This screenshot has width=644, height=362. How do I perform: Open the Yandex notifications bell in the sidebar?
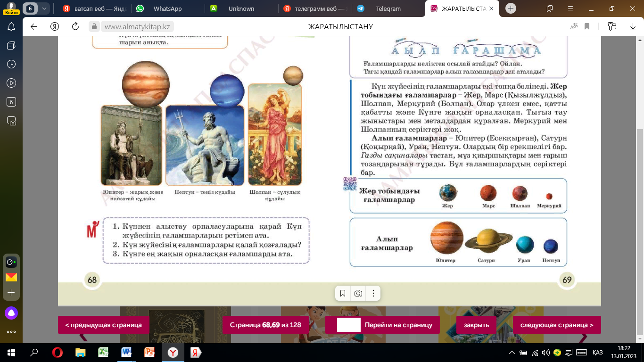tap(11, 27)
